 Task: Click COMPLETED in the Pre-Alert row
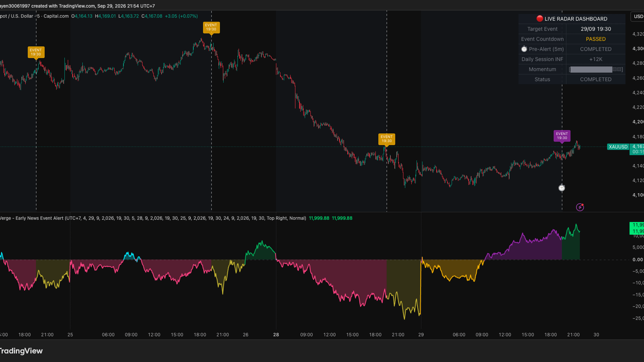(596, 49)
